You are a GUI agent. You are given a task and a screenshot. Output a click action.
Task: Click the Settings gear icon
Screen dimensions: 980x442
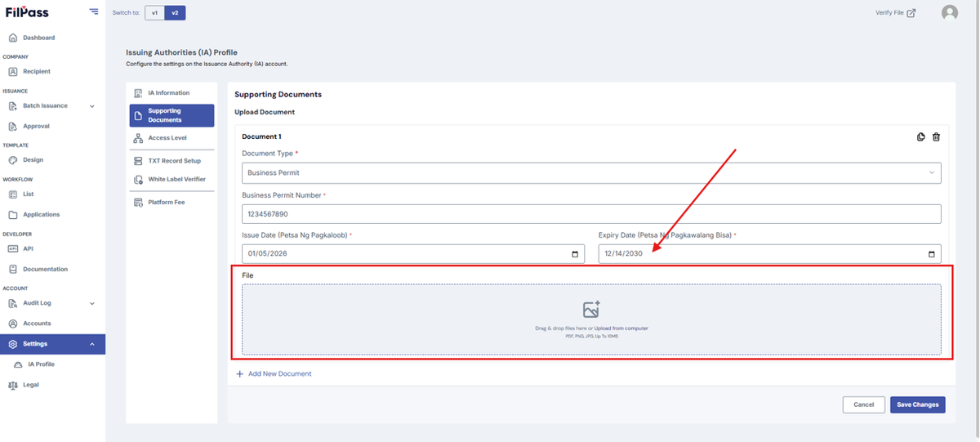click(13, 344)
